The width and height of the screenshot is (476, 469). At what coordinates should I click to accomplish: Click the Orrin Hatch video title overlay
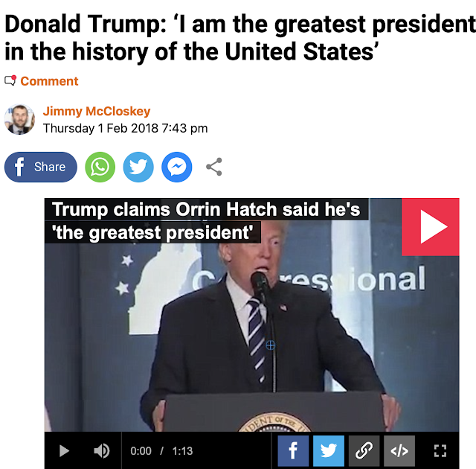pyautogui.click(x=207, y=221)
